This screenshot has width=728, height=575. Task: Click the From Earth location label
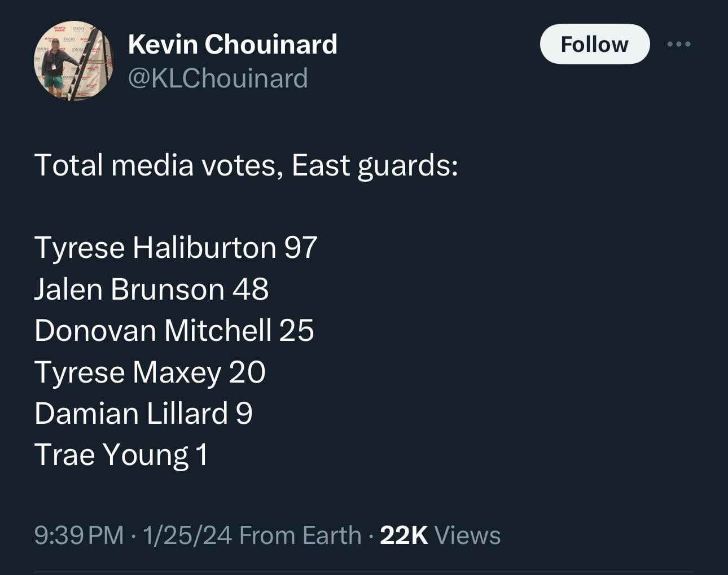300,535
